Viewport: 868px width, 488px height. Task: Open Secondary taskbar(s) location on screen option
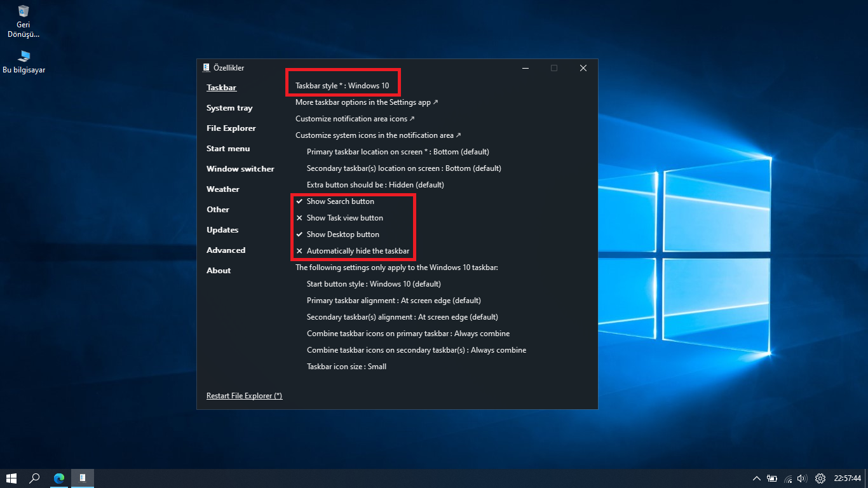point(404,168)
